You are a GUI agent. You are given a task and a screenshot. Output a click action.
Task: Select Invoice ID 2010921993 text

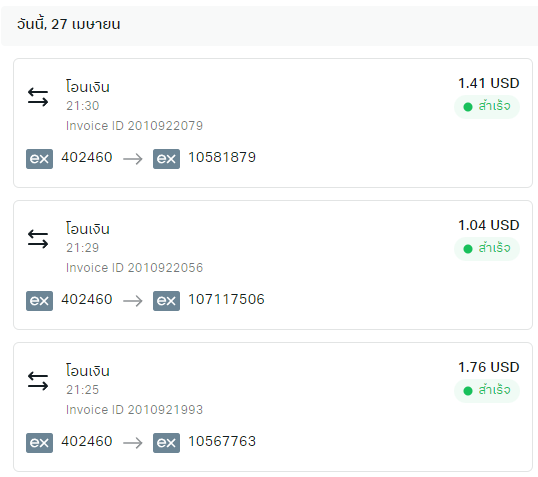(134, 410)
